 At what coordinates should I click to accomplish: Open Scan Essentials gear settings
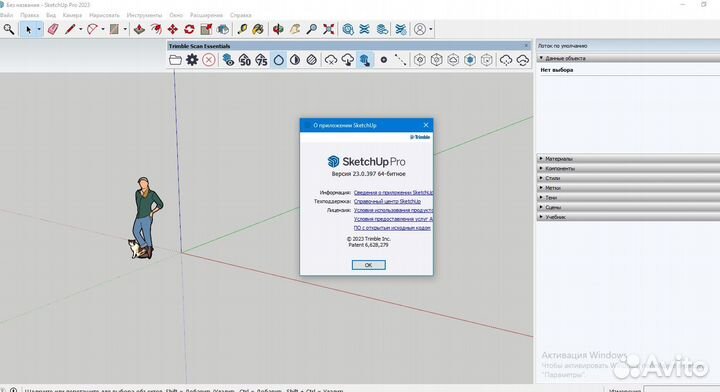[x=192, y=60]
